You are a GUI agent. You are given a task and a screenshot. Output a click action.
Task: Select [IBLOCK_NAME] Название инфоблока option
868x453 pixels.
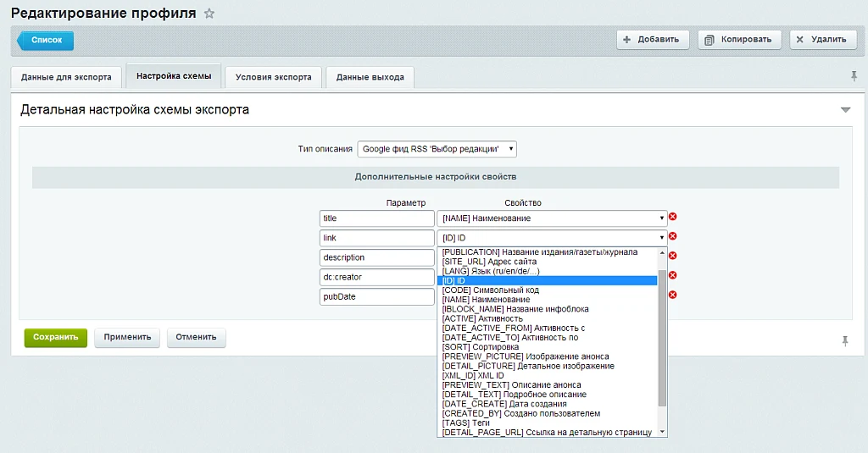(547, 309)
